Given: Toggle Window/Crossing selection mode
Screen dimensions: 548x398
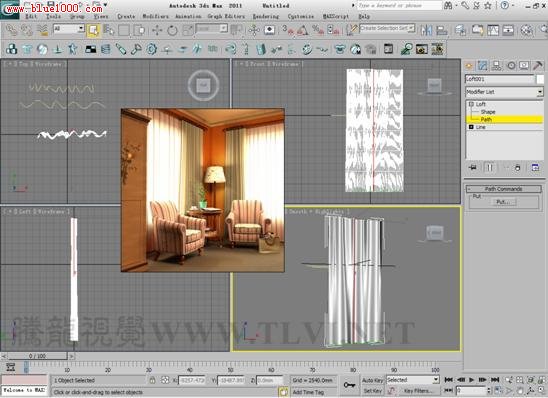Looking at the screenshot, I should tap(139, 30).
